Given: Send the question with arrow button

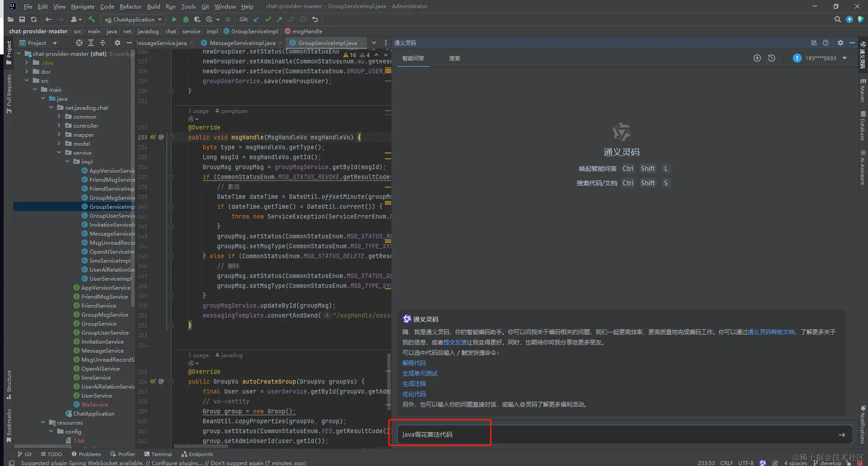Looking at the screenshot, I should (842, 435).
